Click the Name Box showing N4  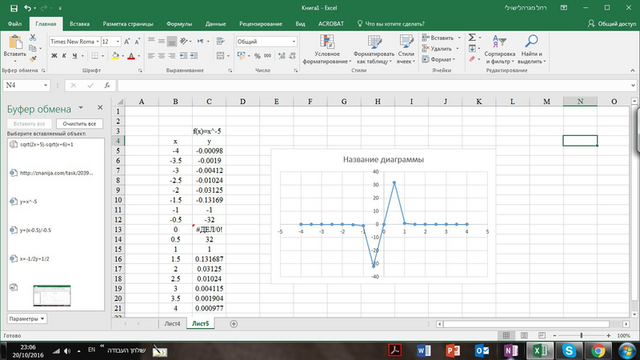pos(27,85)
